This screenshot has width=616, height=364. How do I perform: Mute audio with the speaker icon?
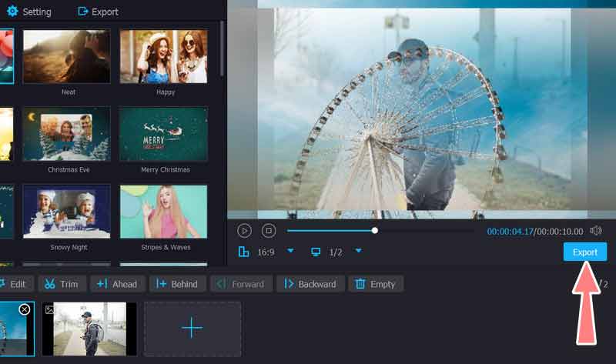pos(596,231)
